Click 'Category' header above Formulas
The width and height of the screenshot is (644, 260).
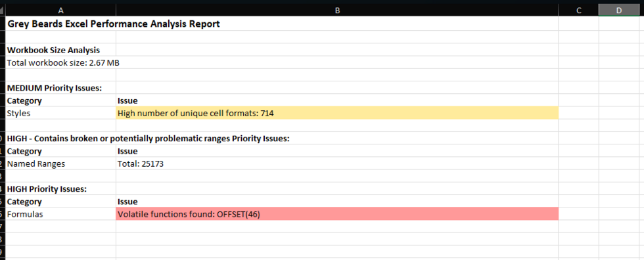[60, 202]
